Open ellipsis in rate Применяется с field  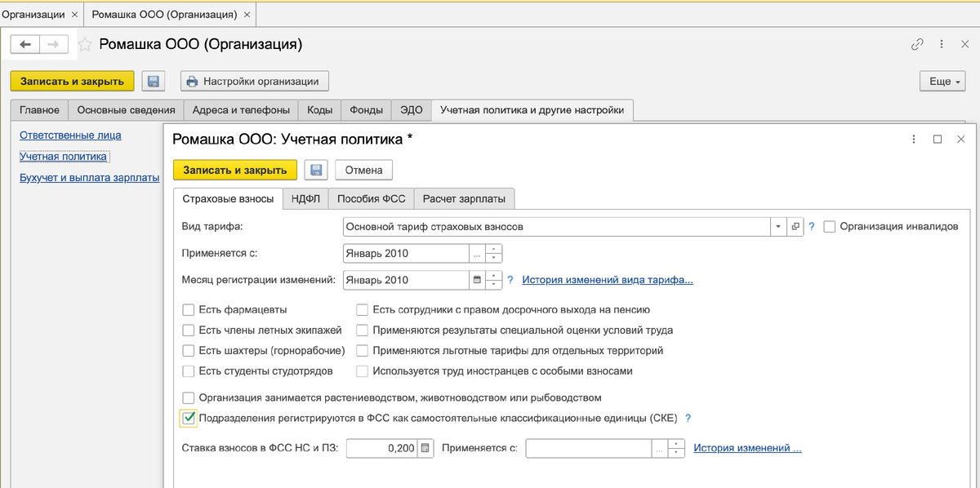coord(660,448)
